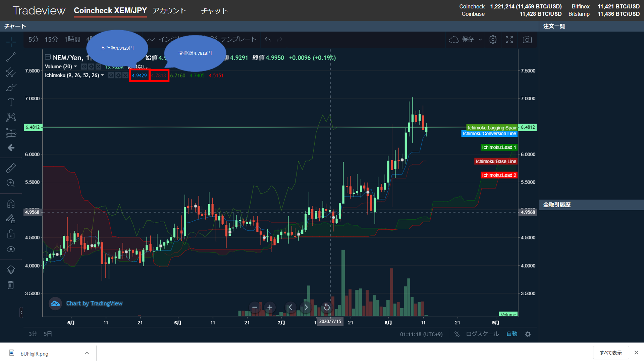Select the 3分 date range

tap(33, 334)
